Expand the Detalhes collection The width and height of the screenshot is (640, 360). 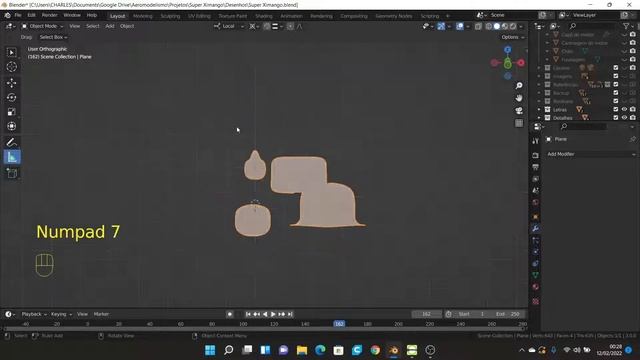click(539, 118)
